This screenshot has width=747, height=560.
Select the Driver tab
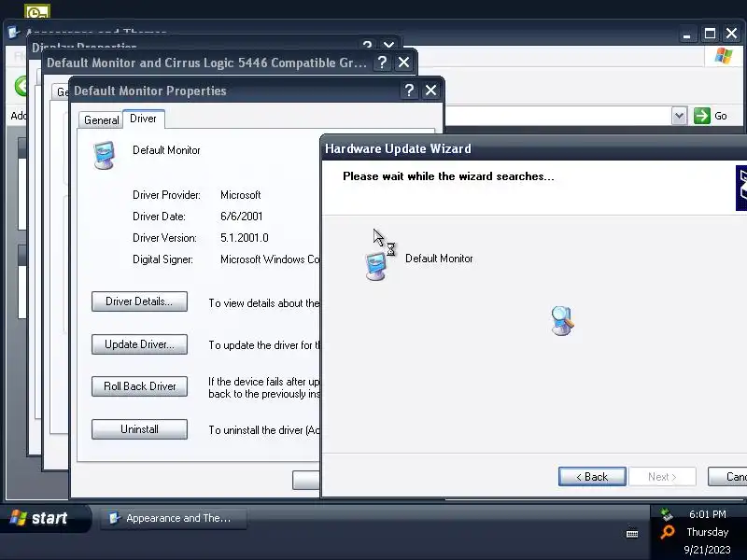(144, 119)
